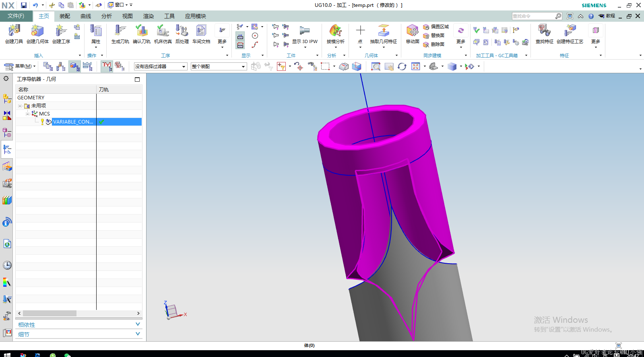Click the navigator horizontal scrollbar thumb
The height and width of the screenshot is (357, 644).
click(50, 313)
